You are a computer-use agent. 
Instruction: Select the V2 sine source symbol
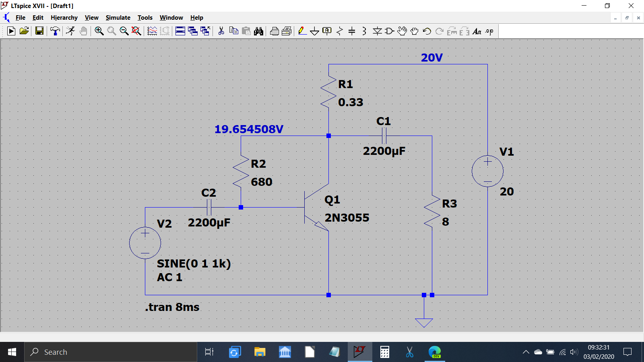[145, 243]
